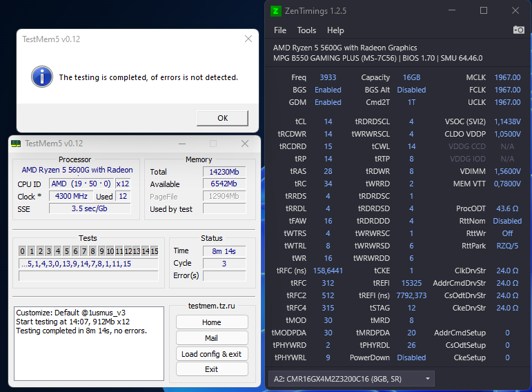Click Load config & exit button
Image resolution: width=532 pixels, height=392 pixels.
[212, 354]
